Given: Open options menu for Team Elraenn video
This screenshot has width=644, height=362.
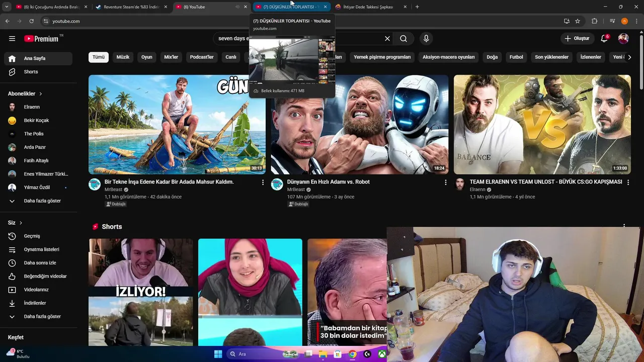Looking at the screenshot, I should 628,183.
